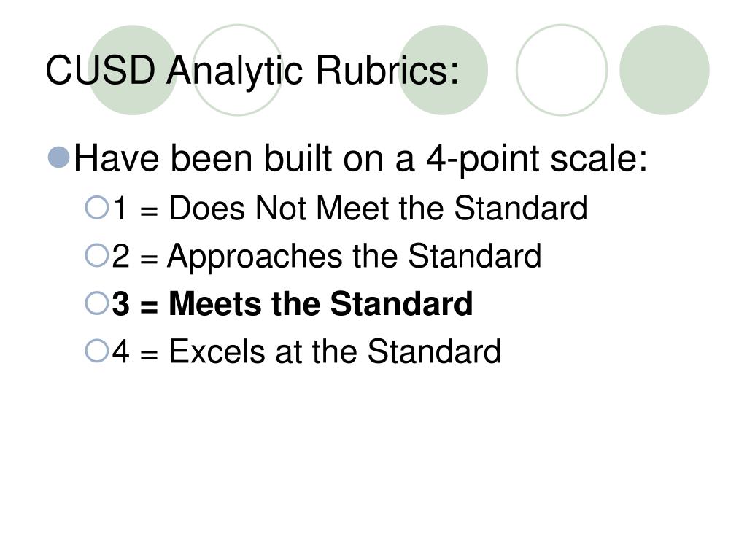This screenshot has width=747, height=560.
Task: Click the hollow bullet next to '1 = Does Not Meet'
Action: pos(97,208)
